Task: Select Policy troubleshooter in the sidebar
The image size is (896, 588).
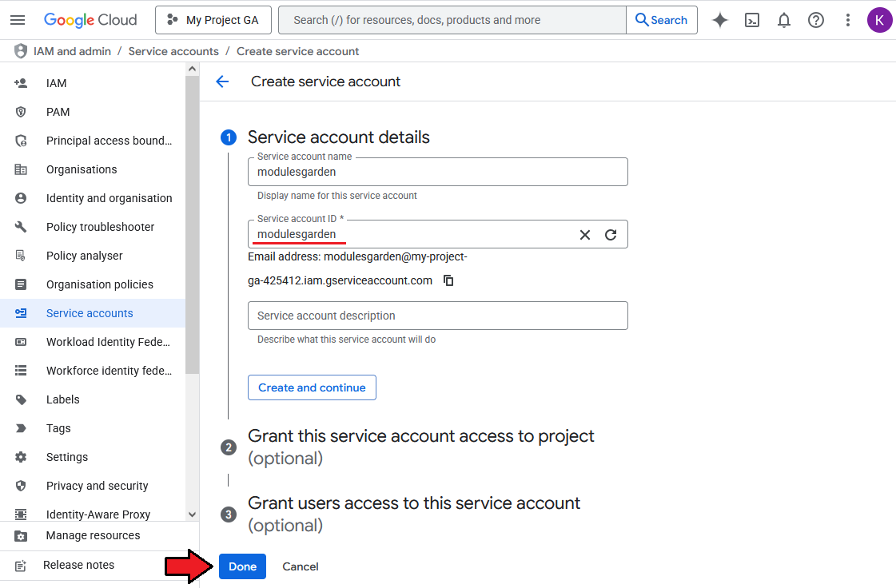Action: point(100,227)
